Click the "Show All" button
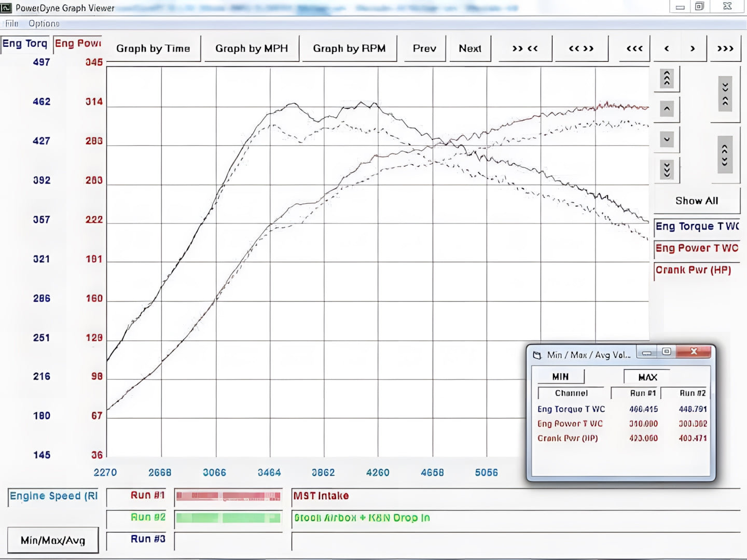This screenshot has width=747, height=560. (697, 201)
